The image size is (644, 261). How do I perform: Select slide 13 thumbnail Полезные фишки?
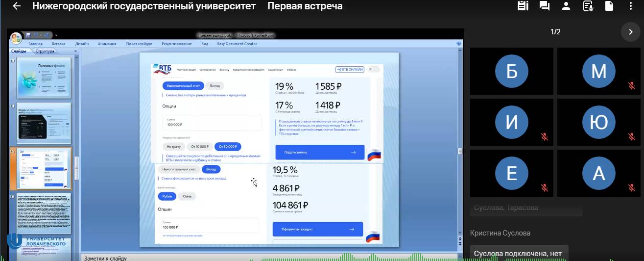(44, 77)
